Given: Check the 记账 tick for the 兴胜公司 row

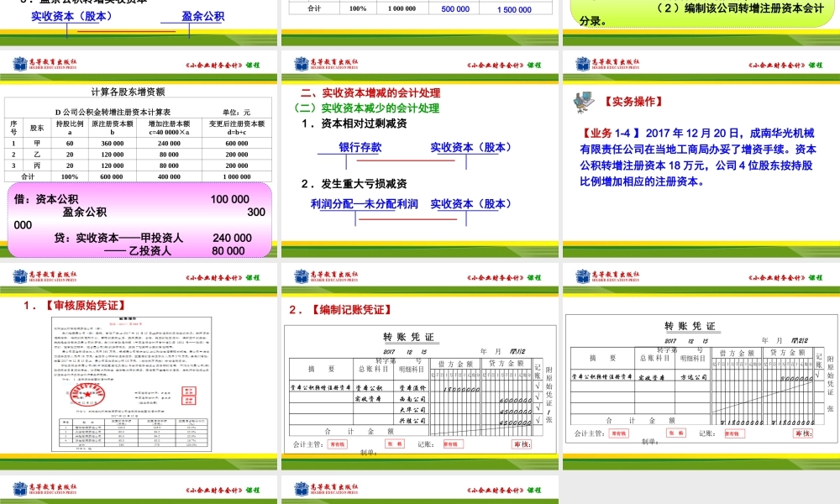Looking at the screenshot, I should click(537, 421).
